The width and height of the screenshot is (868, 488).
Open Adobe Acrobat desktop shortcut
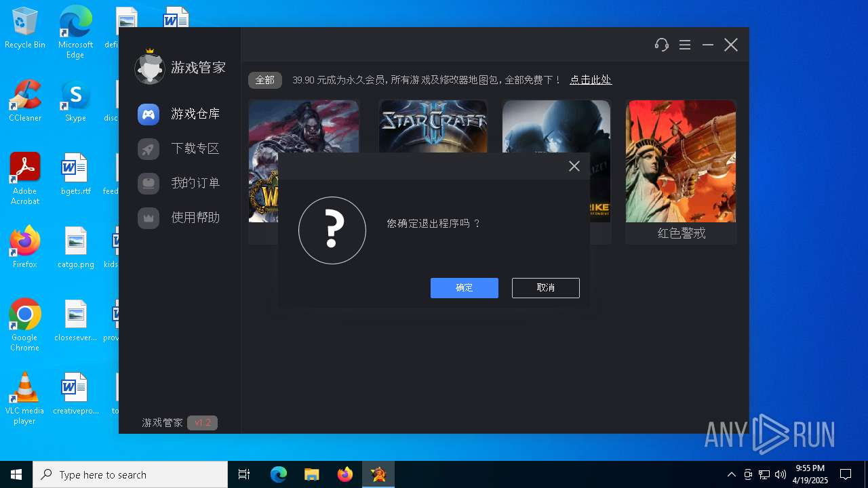[x=25, y=178]
